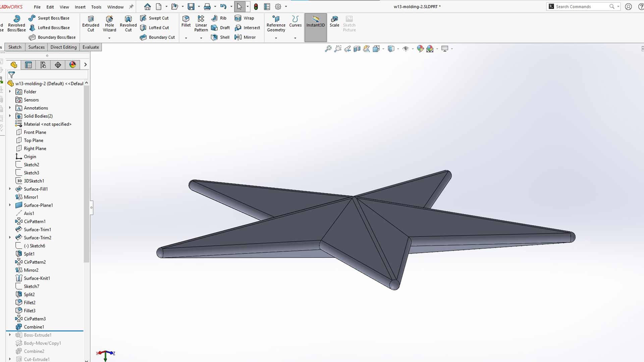
Task: Select the Mirror tool
Action: coord(245,37)
